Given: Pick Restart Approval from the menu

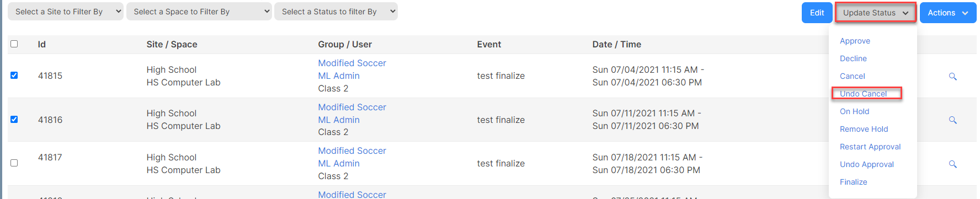Looking at the screenshot, I should coord(870,147).
